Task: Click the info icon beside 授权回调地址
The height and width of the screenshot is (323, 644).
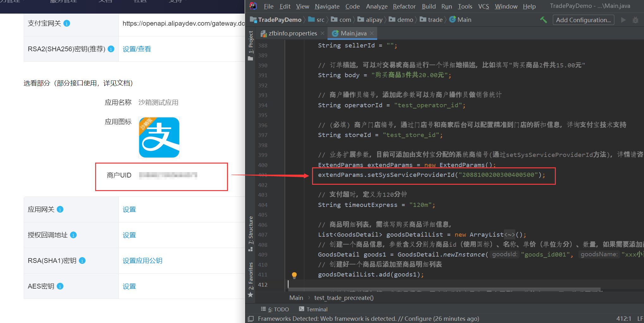Action: tap(73, 235)
